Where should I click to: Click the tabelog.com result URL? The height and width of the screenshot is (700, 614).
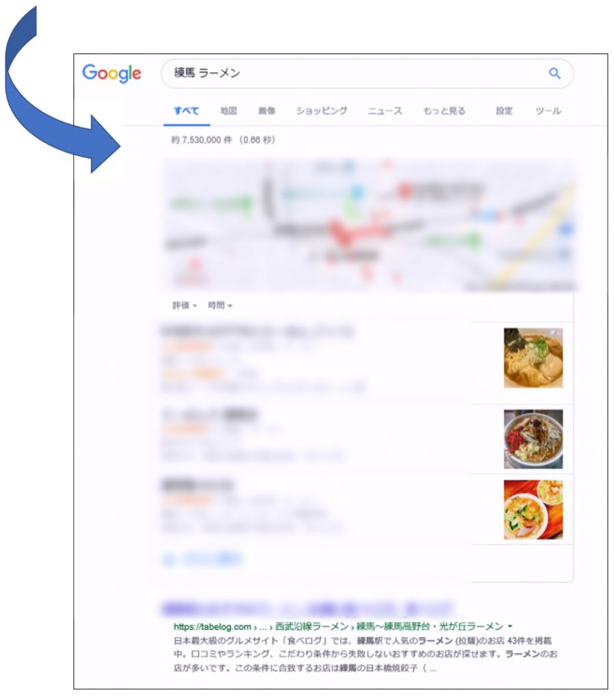(x=212, y=626)
